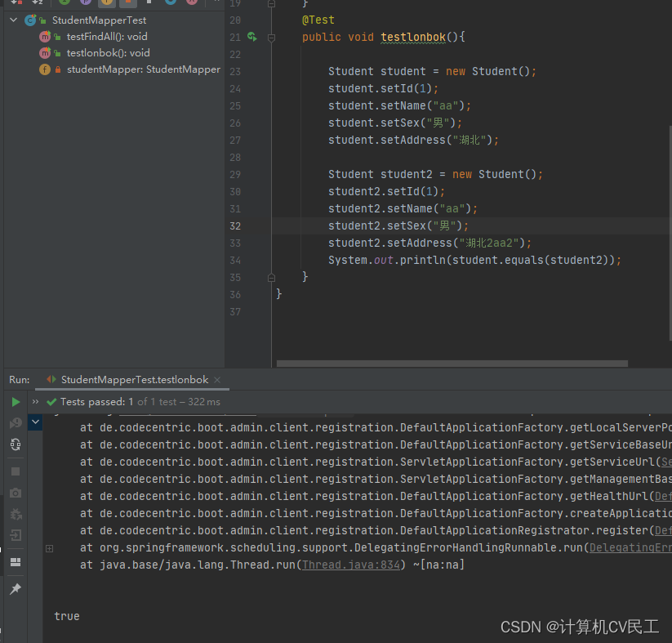672x643 pixels.
Task: Select testlonbok(): void in structure tree
Action: click(108, 53)
